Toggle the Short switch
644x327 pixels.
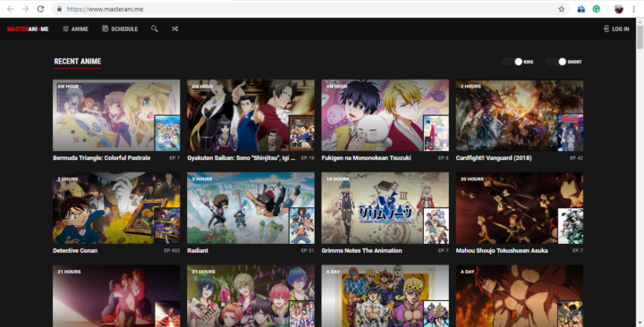point(557,62)
